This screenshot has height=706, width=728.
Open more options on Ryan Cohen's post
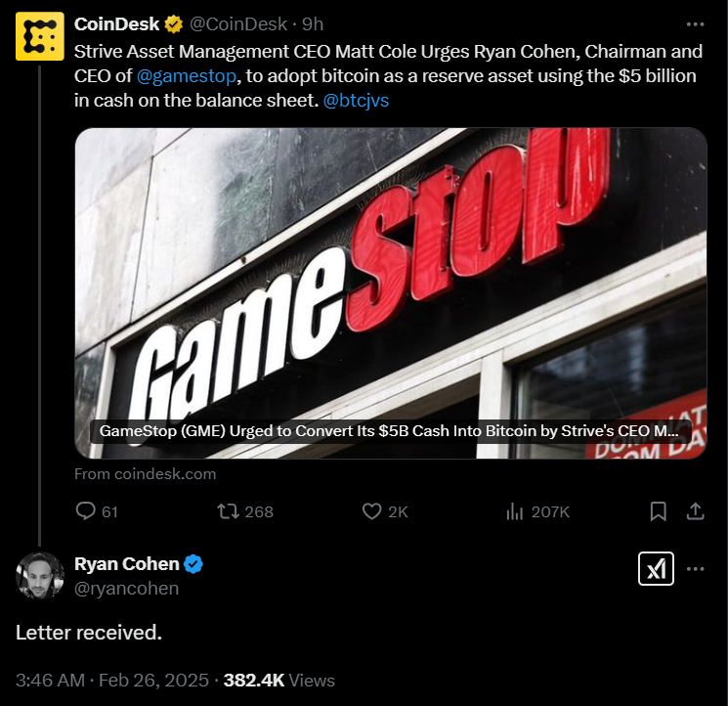[x=695, y=568]
